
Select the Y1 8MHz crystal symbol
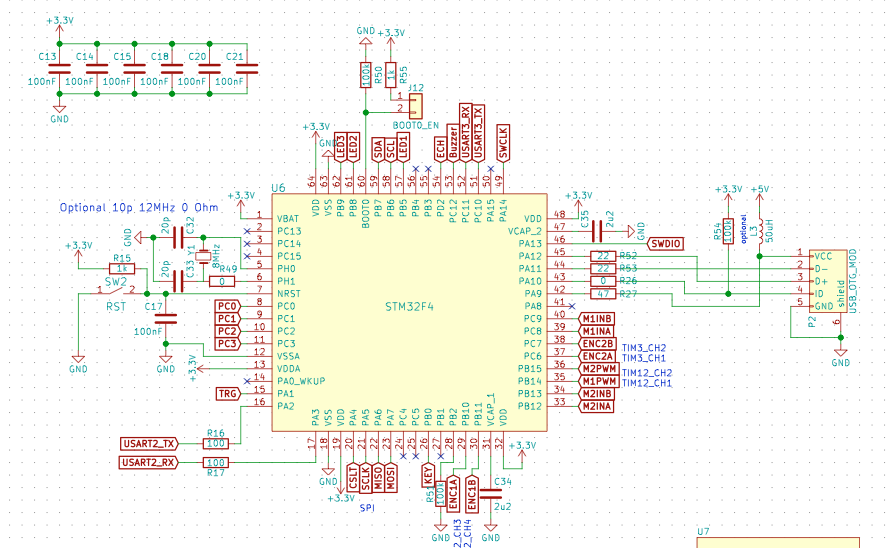(203, 256)
